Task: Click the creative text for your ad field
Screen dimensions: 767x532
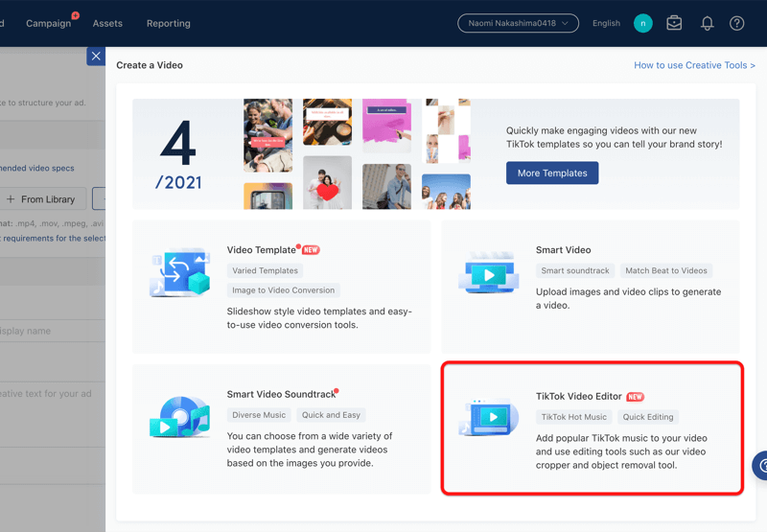Action: (53, 414)
